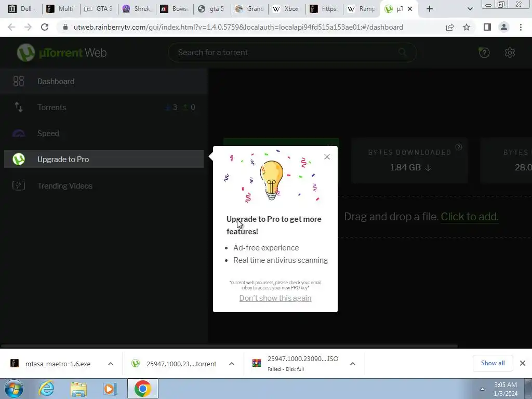Screen dimensions: 532x399
Task: Open the Torrents sidebar item
Action: (103, 107)
